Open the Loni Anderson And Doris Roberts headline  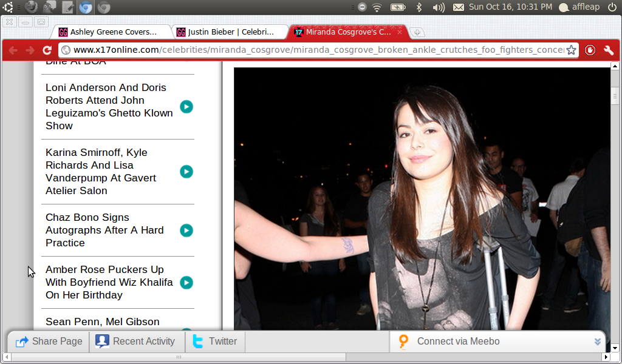click(x=109, y=107)
